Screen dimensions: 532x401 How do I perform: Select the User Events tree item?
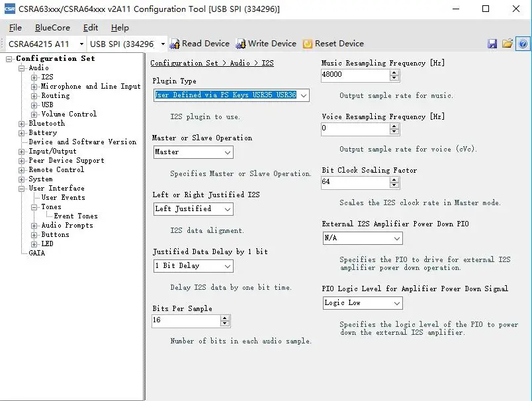[x=63, y=197]
